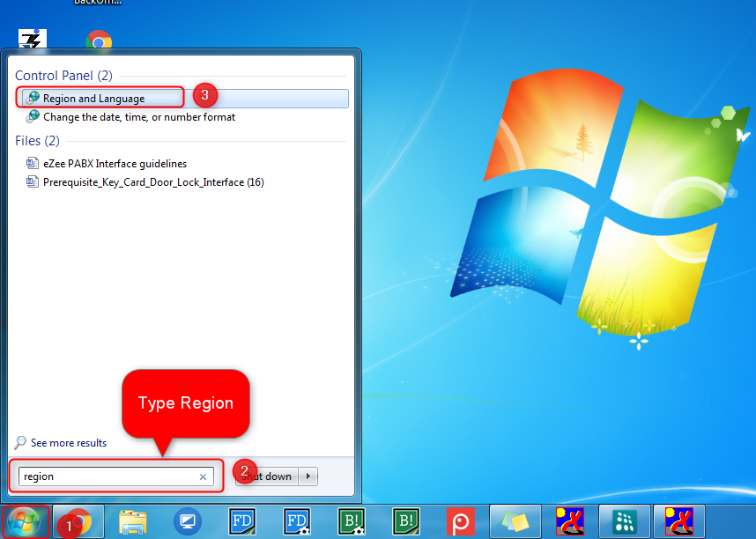Screen dimensions: 756x539
Task: Open the B! taskbar icon without badge
Action: tap(406, 521)
